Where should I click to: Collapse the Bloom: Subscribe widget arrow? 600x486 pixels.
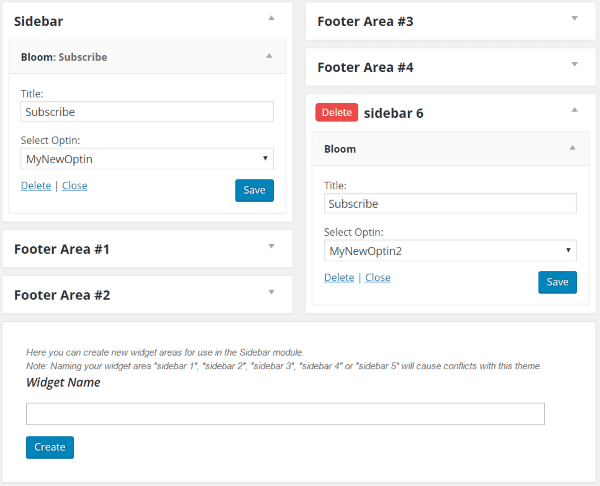pyautogui.click(x=269, y=56)
